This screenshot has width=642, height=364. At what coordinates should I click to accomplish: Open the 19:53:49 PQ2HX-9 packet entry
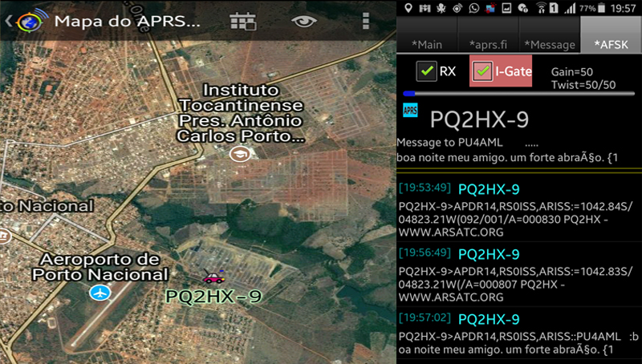[x=518, y=209]
